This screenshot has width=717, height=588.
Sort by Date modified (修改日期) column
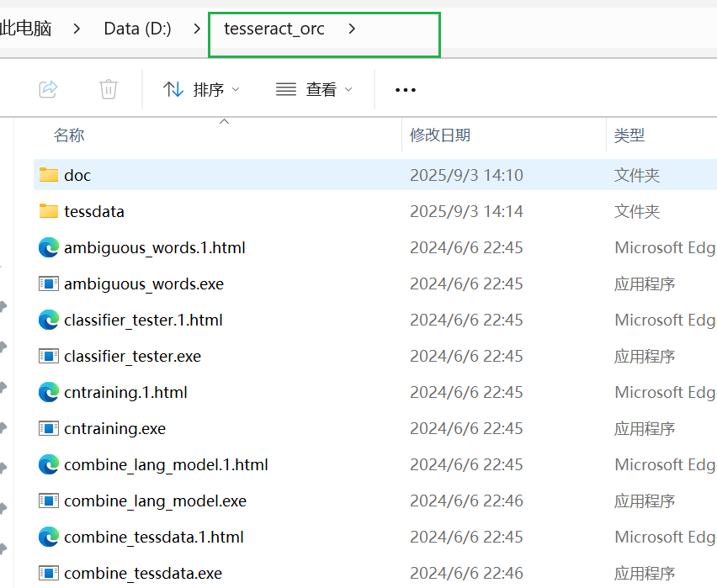click(439, 135)
